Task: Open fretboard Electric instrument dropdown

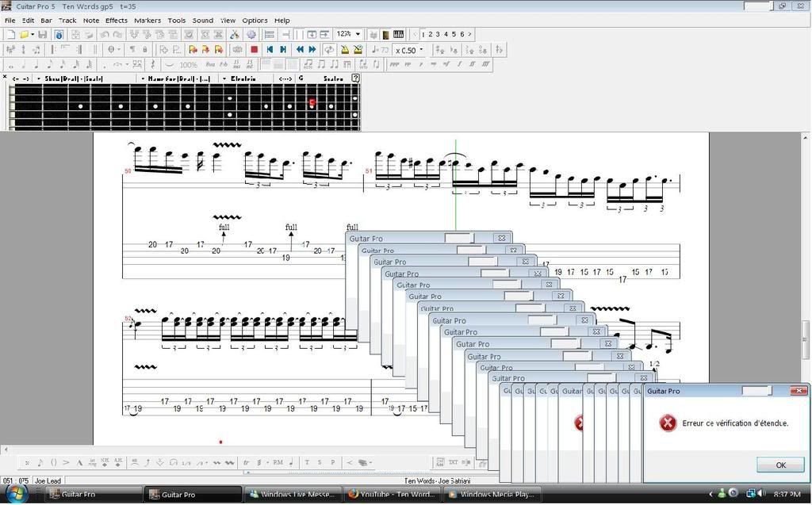Action: 224,78
